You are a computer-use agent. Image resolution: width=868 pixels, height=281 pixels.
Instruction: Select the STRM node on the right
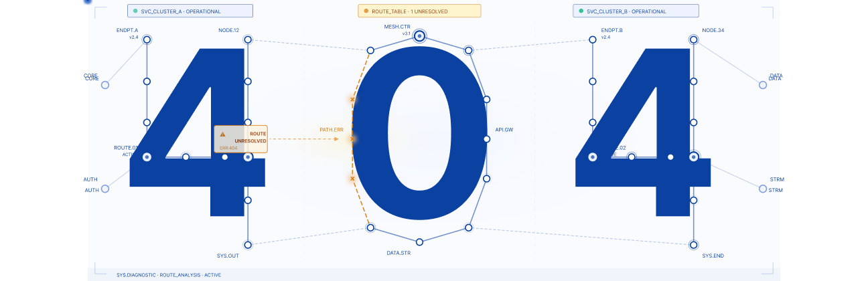point(763,189)
